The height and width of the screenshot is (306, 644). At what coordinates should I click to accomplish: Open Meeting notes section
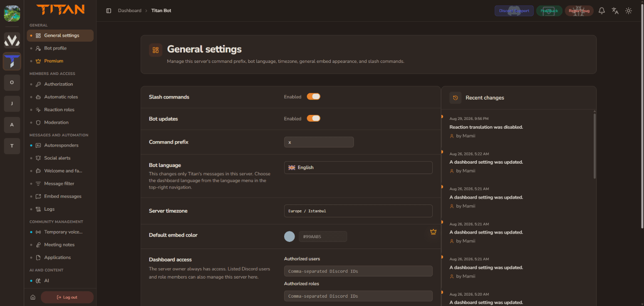point(60,245)
